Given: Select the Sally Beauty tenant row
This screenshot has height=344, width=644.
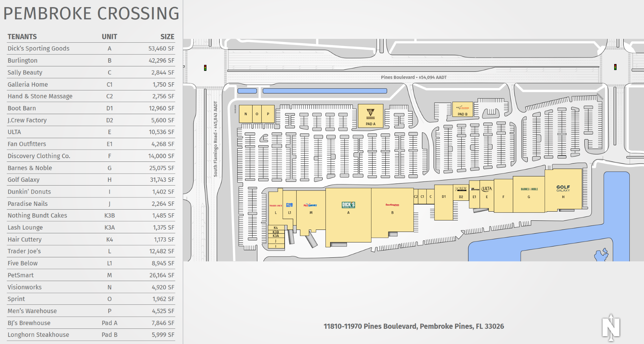Looking at the screenshot, I should click(x=91, y=72).
